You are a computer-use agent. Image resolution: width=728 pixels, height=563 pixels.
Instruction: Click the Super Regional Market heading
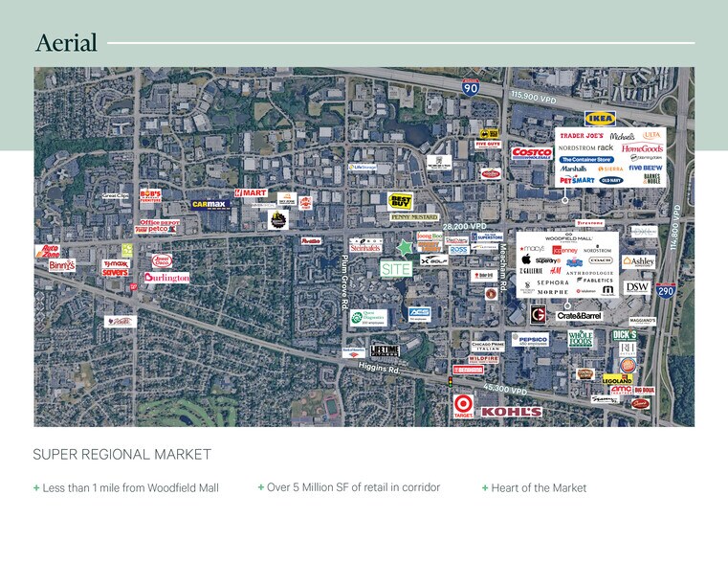coord(121,454)
